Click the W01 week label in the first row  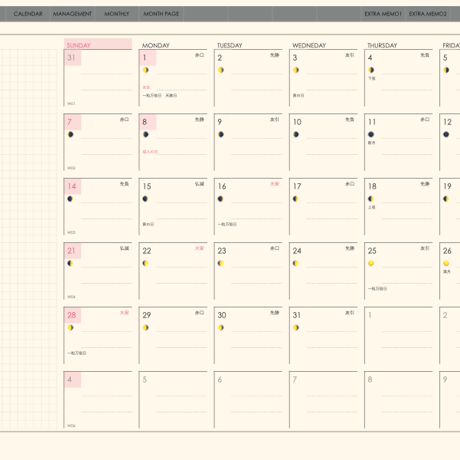point(71,104)
